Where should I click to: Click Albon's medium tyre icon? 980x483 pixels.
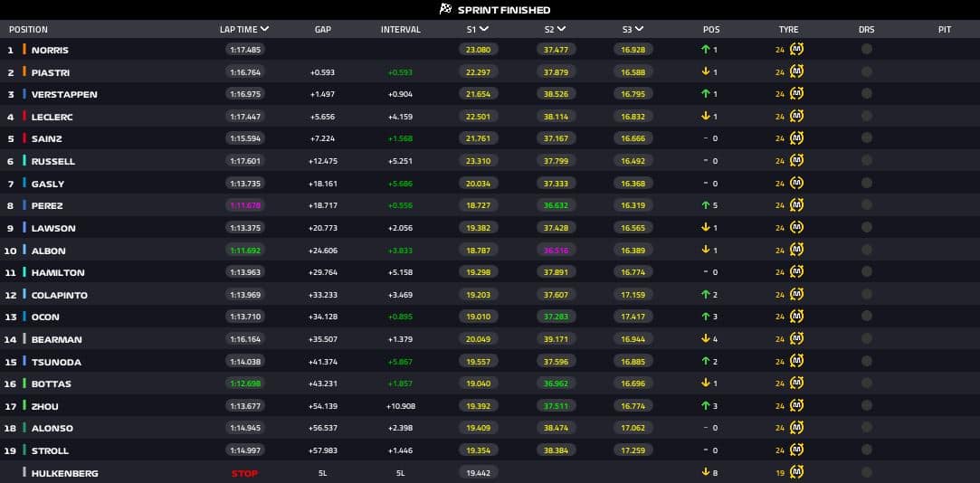pyautogui.click(x=796, y=250)
